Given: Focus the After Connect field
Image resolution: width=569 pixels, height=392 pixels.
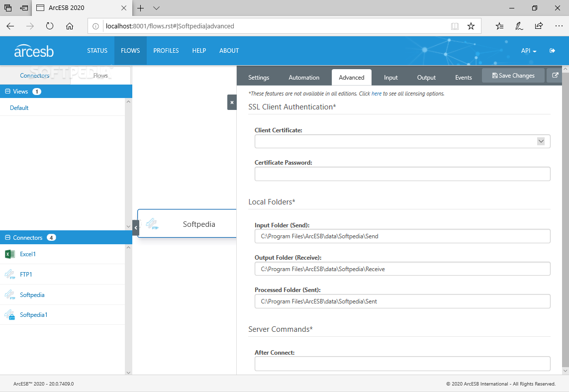Looking at the screenshot, I should click(402, 364).
